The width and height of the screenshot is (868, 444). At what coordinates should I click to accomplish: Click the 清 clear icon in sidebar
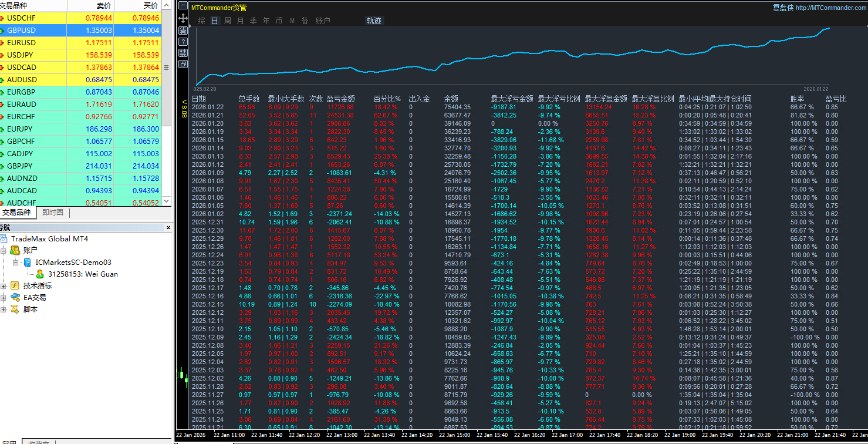183,30
